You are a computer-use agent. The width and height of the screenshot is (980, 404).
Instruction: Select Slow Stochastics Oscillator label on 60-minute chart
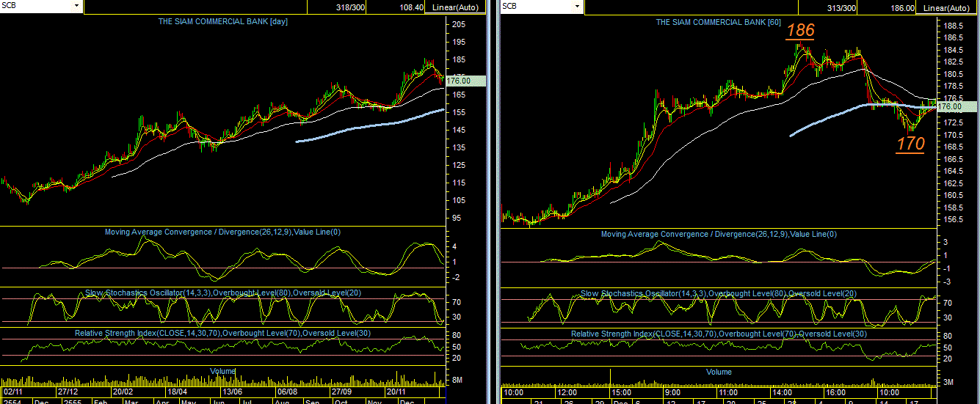pos(719,293)
